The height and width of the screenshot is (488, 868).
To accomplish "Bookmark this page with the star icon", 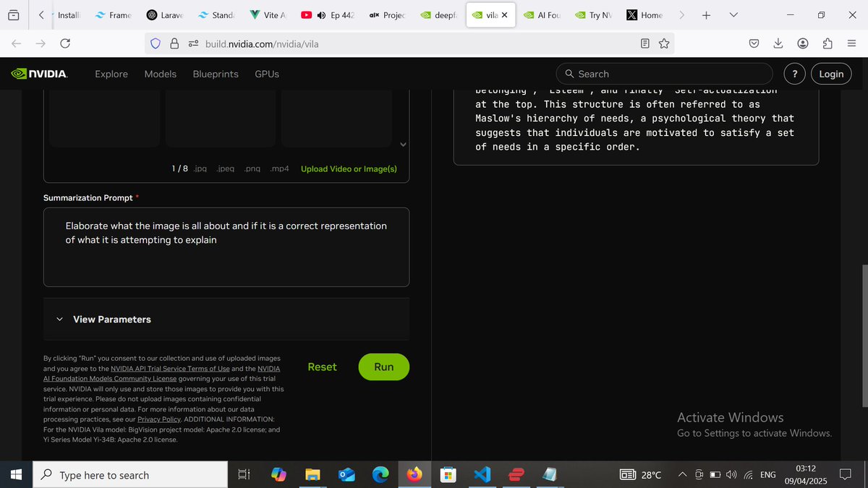I will click(x=664, y=43).
